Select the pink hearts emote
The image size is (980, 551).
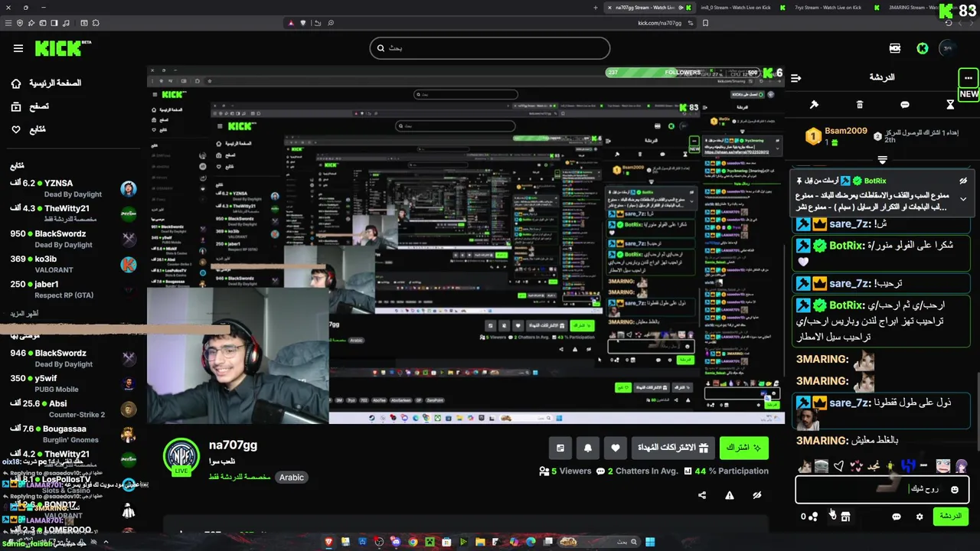855,466
